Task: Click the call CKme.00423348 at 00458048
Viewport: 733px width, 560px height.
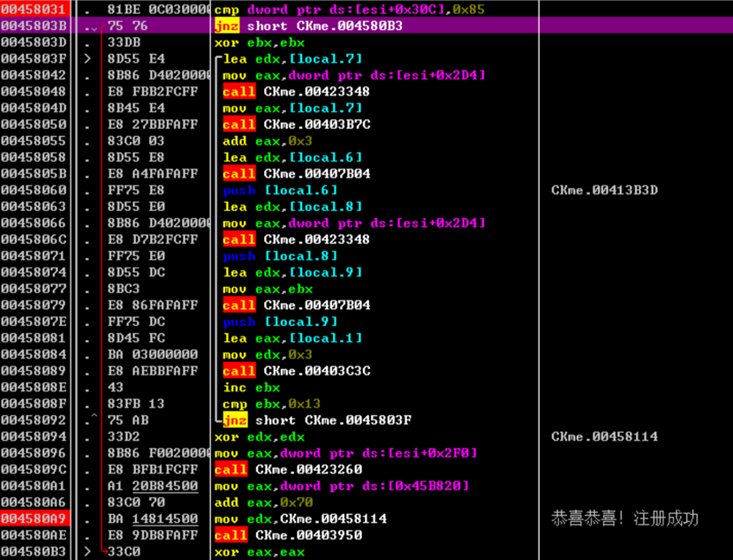Action: tap(297, 92)
